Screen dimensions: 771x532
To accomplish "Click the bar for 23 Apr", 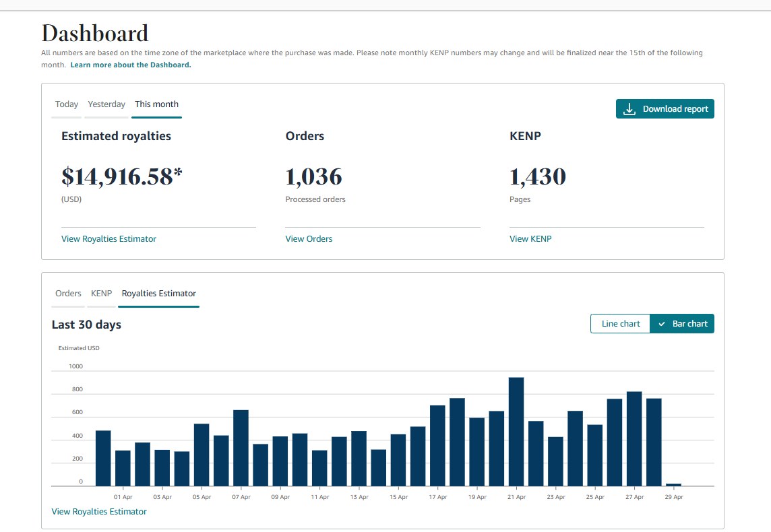I will (x=555, y=462).
